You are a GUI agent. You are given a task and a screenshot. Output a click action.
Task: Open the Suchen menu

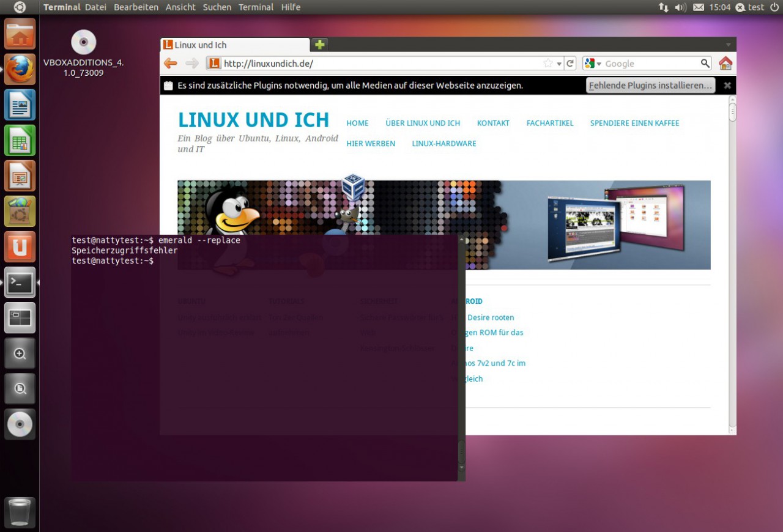[217, 7]
